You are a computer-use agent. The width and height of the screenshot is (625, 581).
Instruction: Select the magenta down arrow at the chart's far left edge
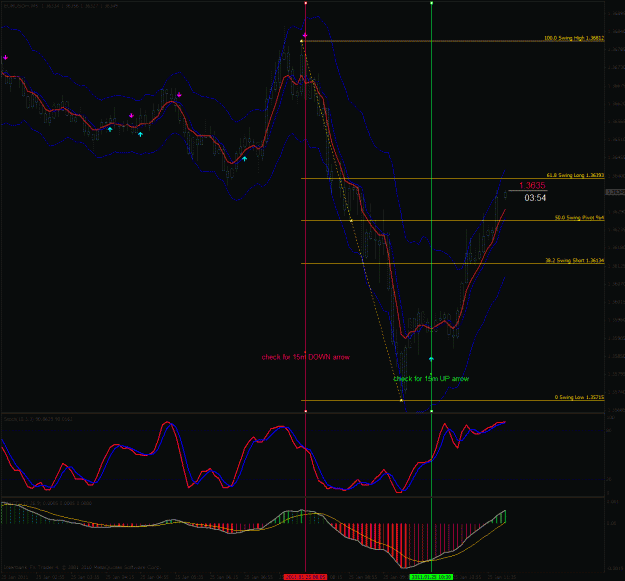click(5, 57)
